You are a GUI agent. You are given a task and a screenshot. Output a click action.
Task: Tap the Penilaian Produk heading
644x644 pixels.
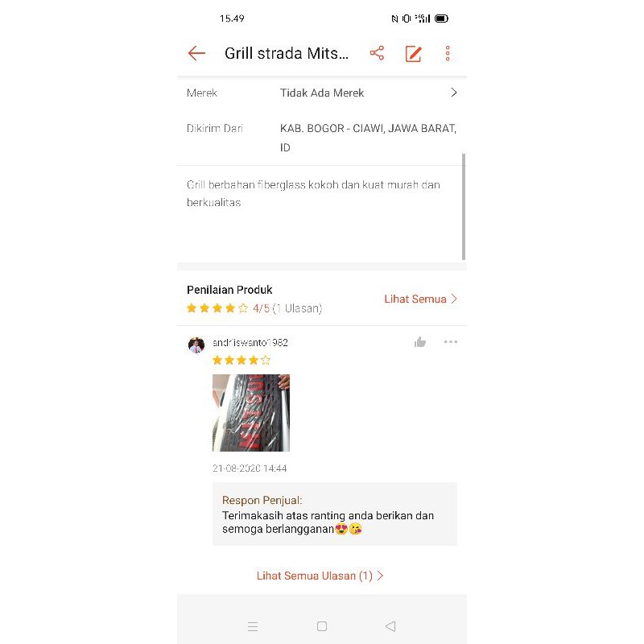(229, 290)
